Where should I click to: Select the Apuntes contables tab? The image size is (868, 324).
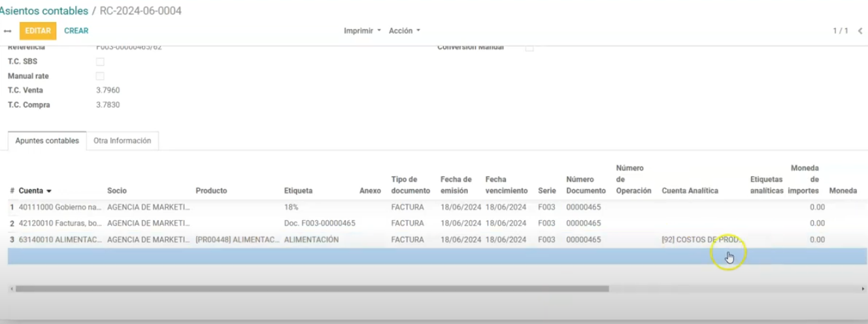47,141
